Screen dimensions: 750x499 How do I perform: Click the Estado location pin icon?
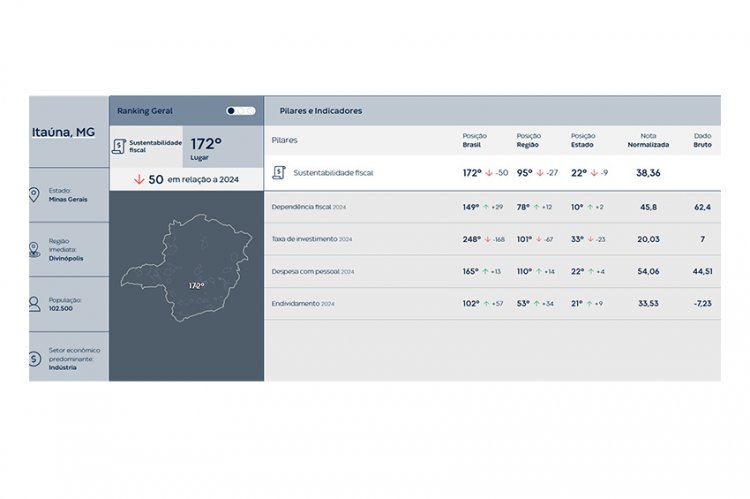click(34, 195)
